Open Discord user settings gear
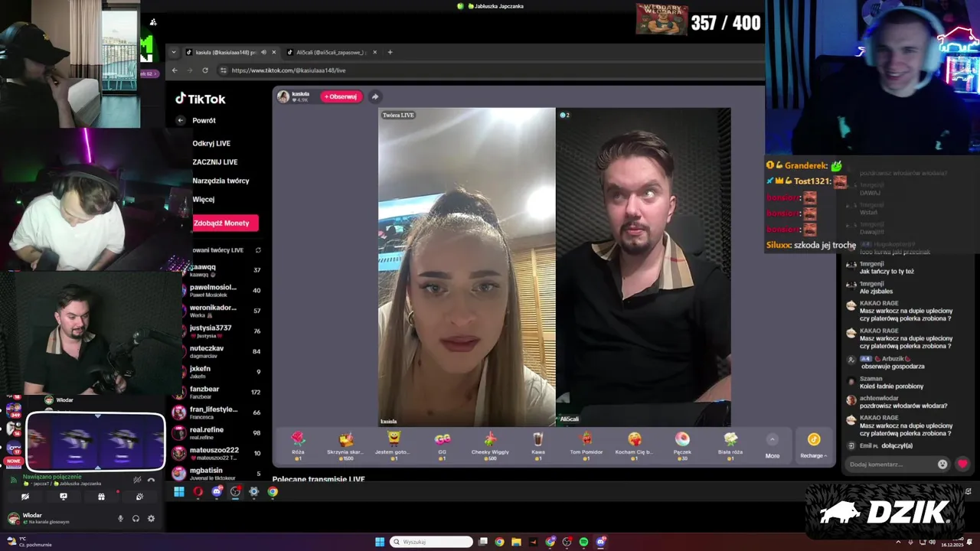Screen dimensions: 980x551 (151, 518)
